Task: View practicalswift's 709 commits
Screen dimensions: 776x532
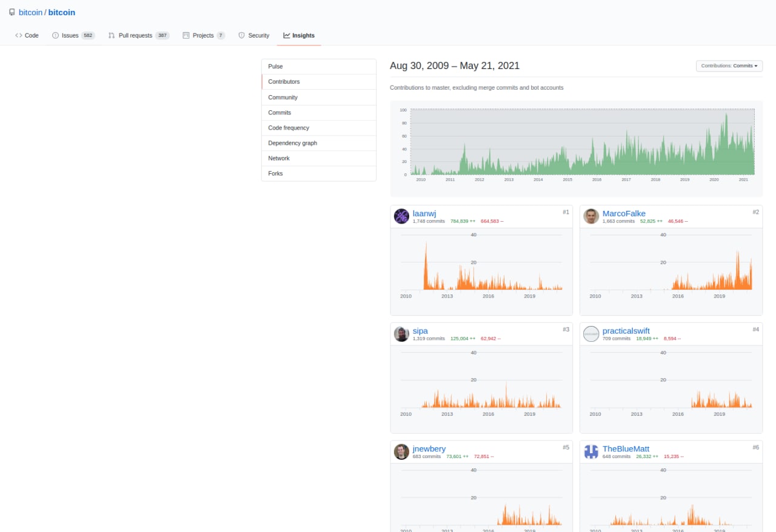Action: pyautogui.click(x=617, y=339)
